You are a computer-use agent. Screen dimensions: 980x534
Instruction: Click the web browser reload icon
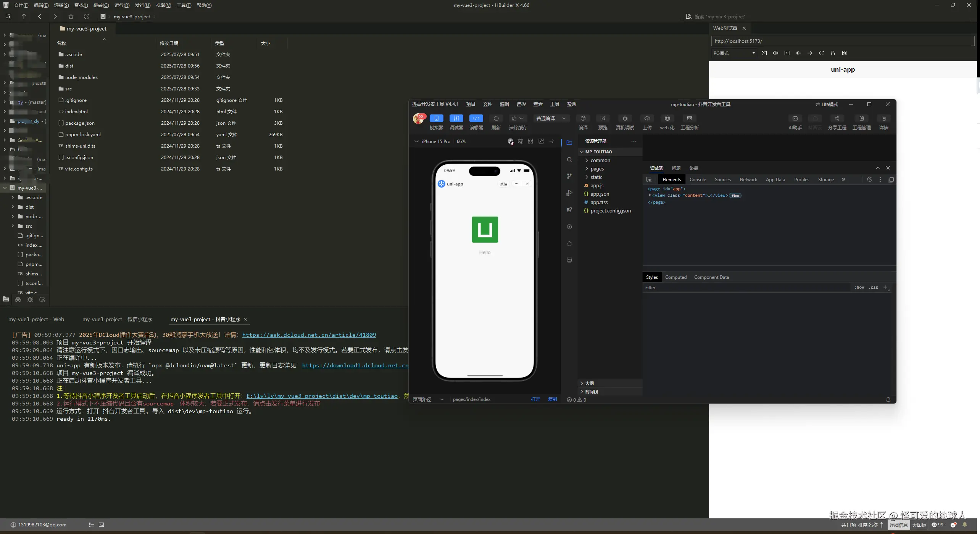(x=821, y=53)
